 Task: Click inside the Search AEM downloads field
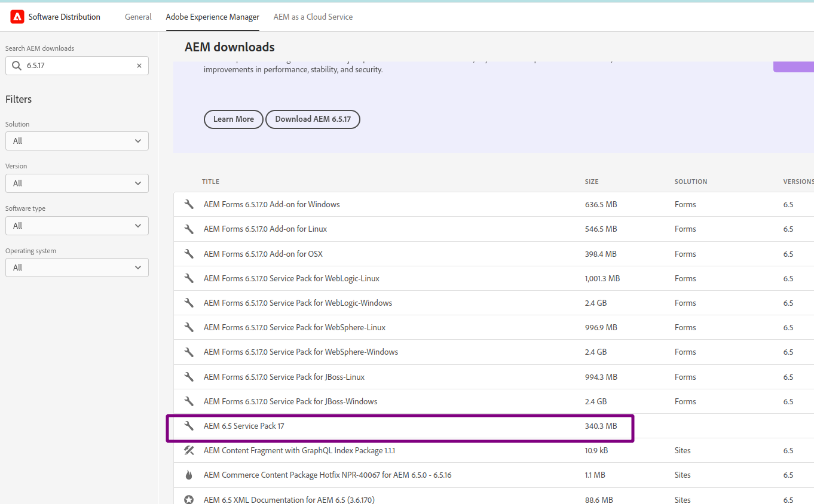[76, 65]
